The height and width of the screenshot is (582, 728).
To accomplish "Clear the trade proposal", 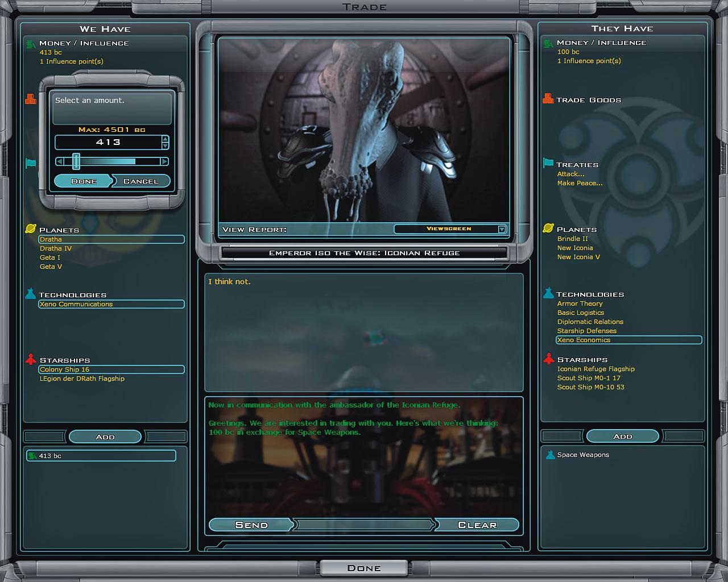I will coord(477,525).
